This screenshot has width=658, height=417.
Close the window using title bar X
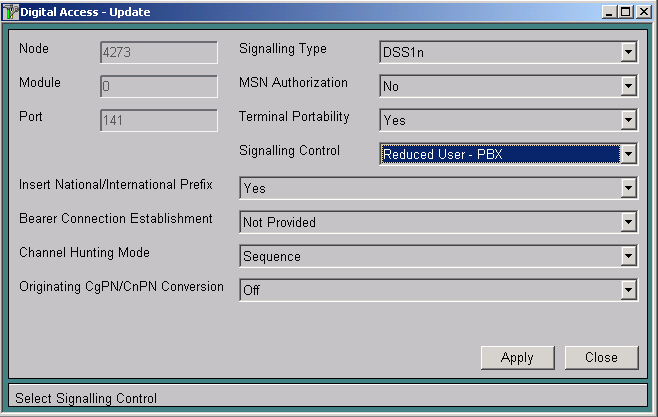[x=643, y=11]
